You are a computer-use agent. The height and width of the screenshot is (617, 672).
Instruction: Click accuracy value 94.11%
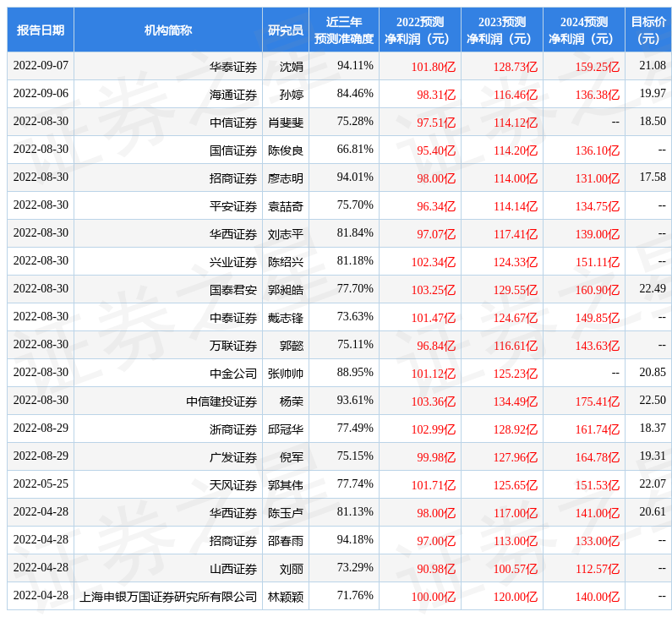click(355, 66)
